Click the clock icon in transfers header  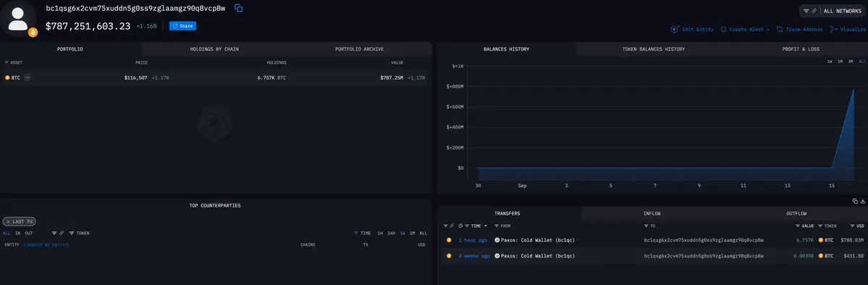click(x=460, y=226)
